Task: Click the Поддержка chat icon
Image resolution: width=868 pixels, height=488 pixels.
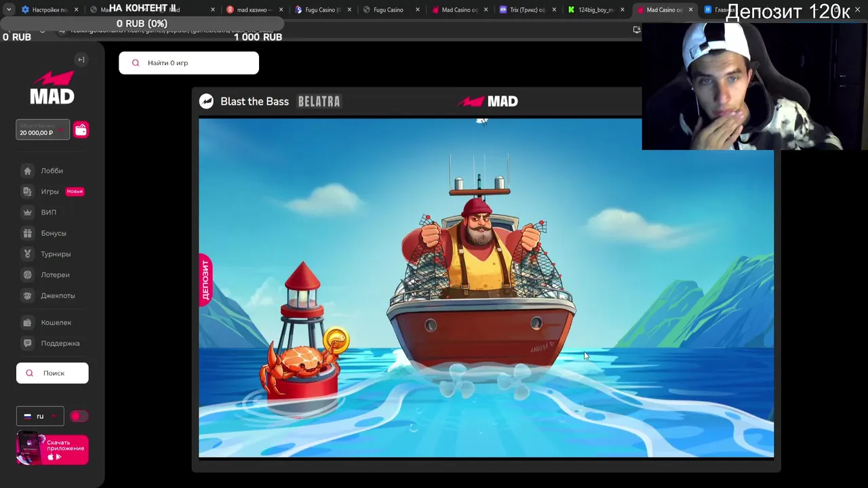Action: [x=27, y=343]
